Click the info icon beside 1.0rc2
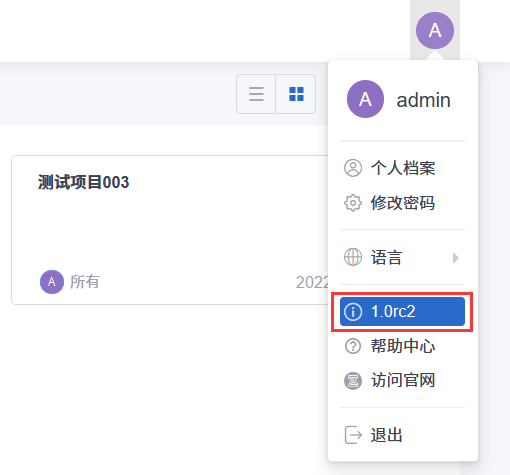This screenshot has height=475, width=510. [x=353, y=312]
